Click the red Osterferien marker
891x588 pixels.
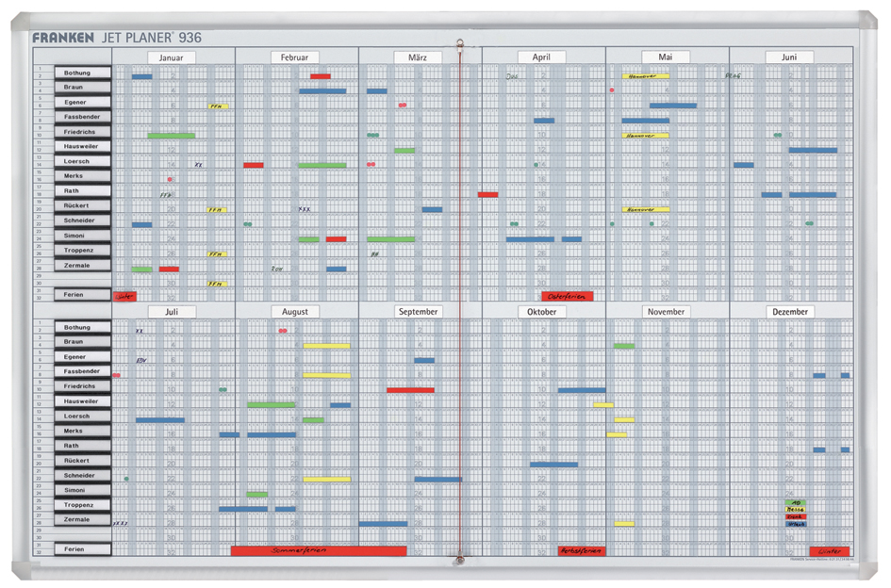click(x=567, y=296)
